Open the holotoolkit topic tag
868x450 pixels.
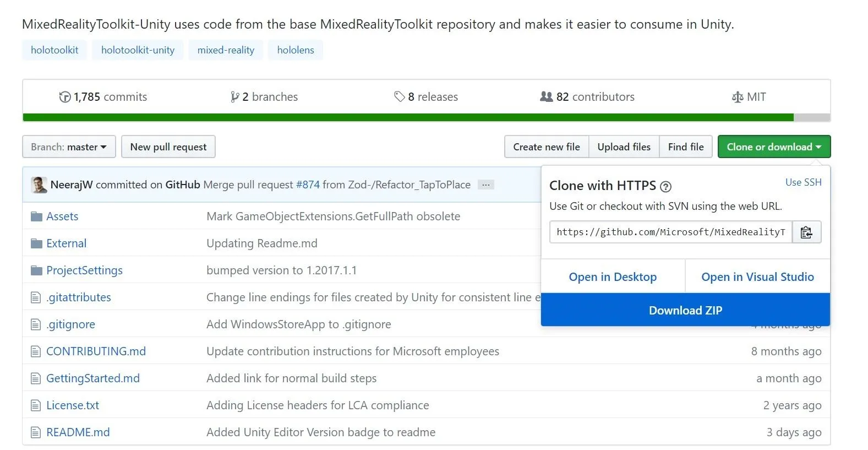(54, 50)
